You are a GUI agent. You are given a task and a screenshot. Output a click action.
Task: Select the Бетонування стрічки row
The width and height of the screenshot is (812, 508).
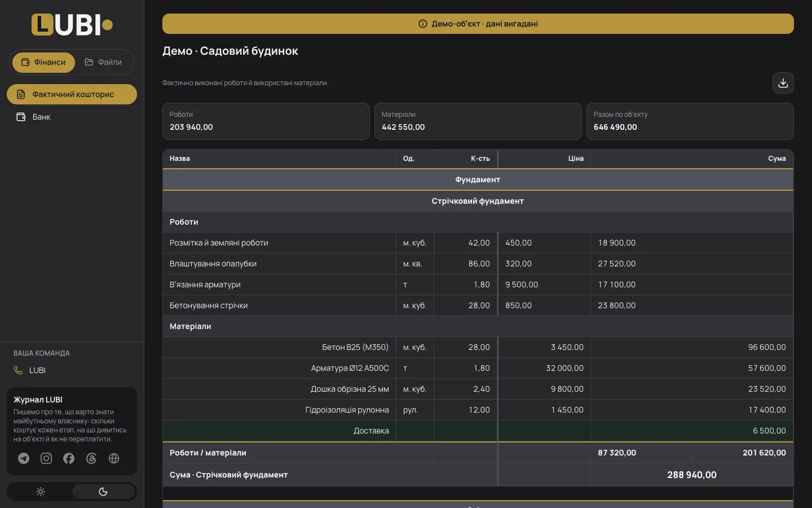coord(478,305)
